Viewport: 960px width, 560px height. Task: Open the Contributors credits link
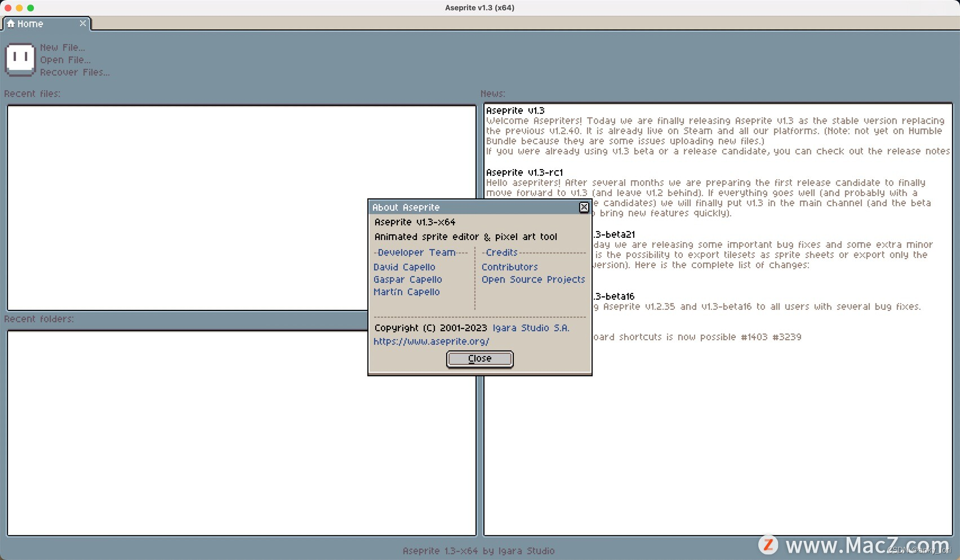click(510, 267)
